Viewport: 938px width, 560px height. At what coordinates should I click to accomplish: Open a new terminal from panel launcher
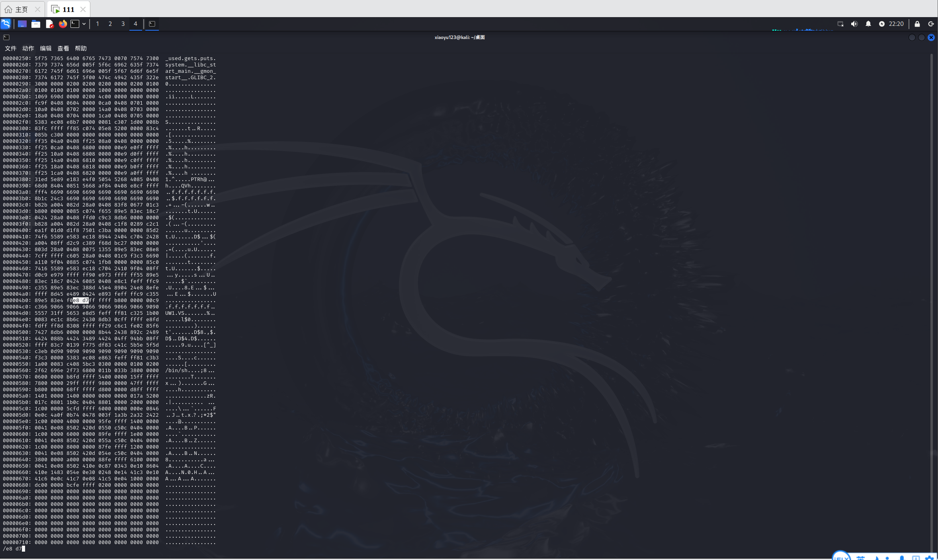coord(75,24)
